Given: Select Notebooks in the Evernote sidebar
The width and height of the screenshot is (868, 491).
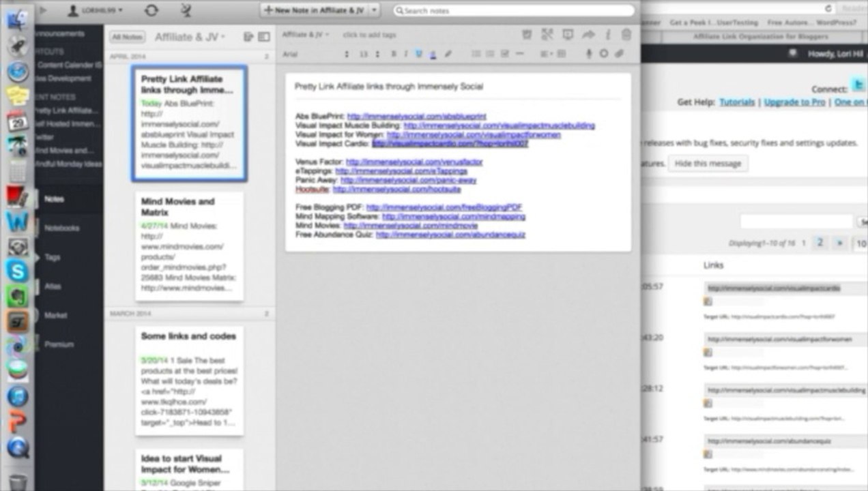Looking at the screenshot, I should pos(61,228).
